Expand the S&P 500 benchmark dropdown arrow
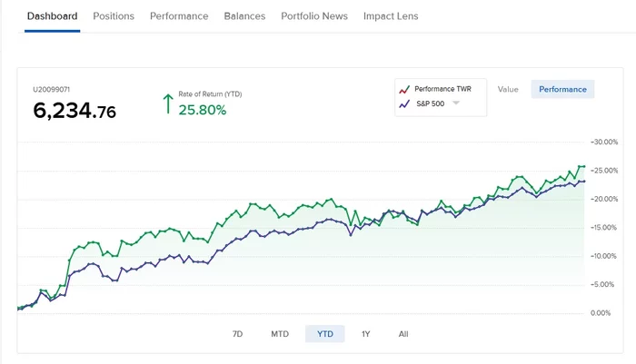The image size is (636, 364). 456,103
